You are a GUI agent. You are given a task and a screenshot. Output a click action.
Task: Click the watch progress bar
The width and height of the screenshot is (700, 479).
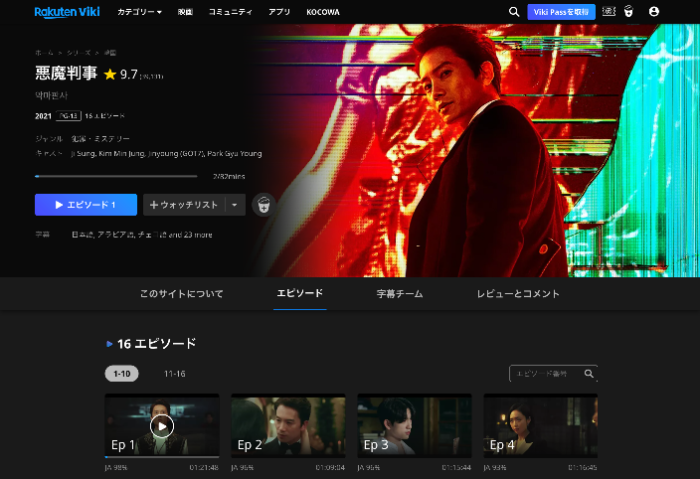pyautogui.click(x=116, y=176)
